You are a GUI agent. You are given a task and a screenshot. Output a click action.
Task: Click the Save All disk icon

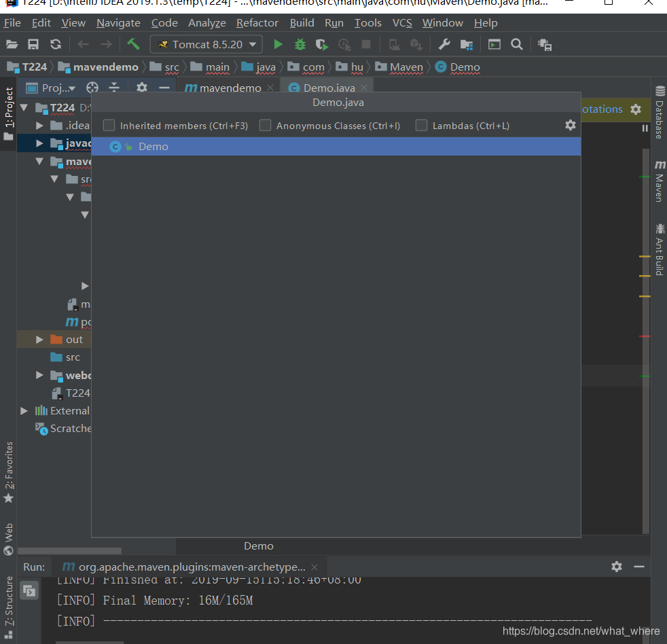click(x=33, y=44)
